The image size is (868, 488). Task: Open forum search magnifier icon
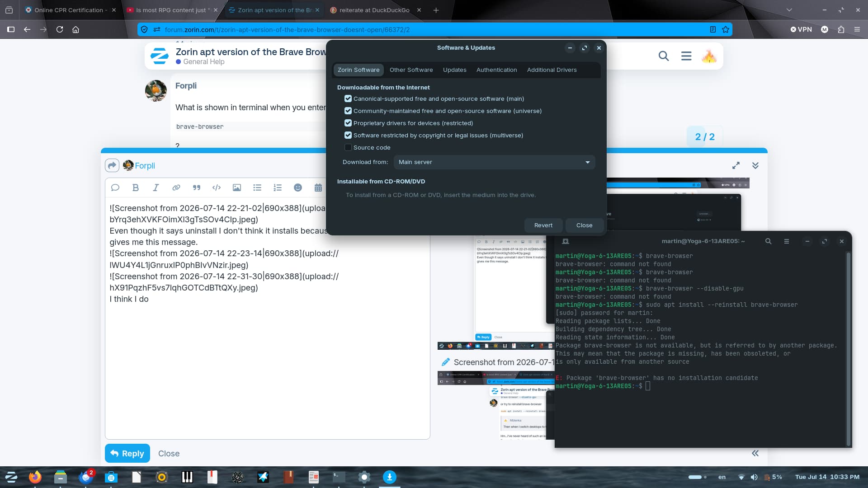[x=664, y=56]
